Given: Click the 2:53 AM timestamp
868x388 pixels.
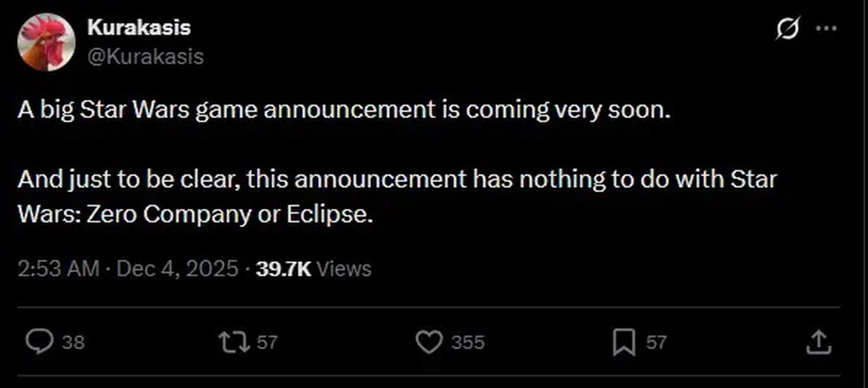Looking at the screenshot, I should [x=59, y=269].
